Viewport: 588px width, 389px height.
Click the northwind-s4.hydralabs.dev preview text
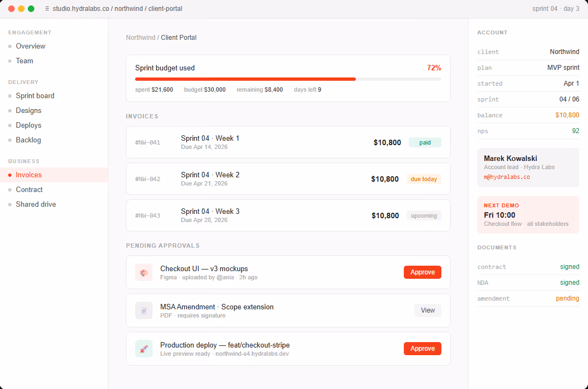point(252,354)
